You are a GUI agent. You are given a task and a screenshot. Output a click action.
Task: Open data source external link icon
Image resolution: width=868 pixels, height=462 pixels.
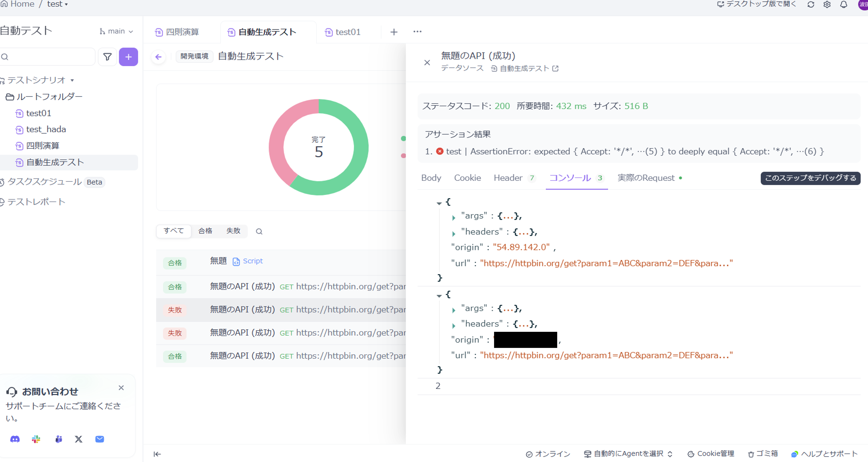pyautogui.click(x=555, y=69)
